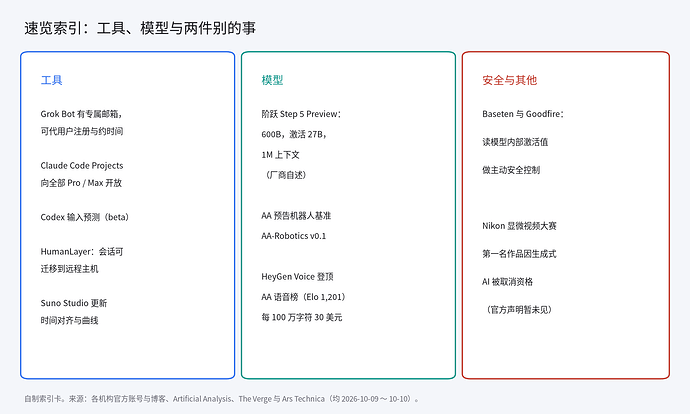
Task: Select the Nikon 显微视频大赛 entry
Action: [519, 226]
